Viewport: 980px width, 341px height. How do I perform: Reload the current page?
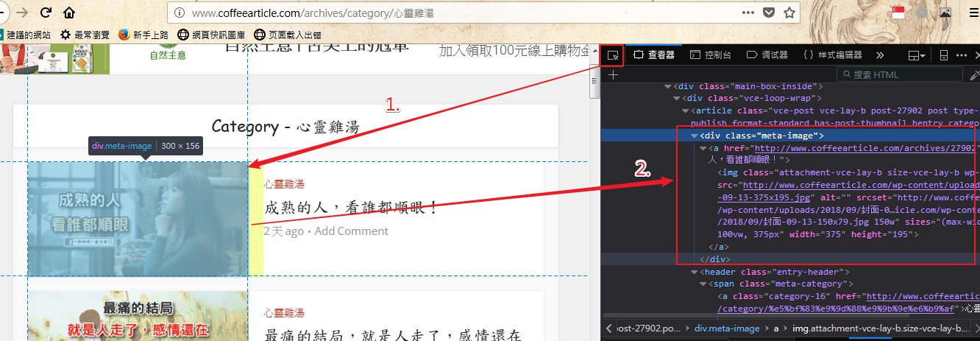click(46, 13)
